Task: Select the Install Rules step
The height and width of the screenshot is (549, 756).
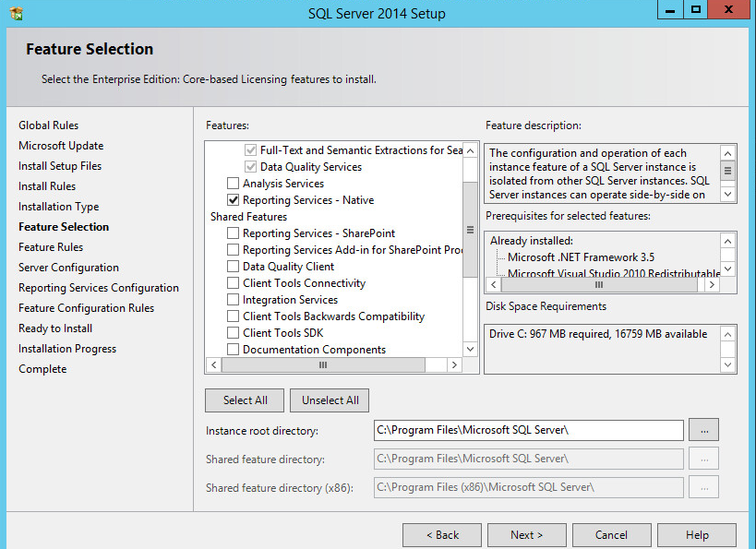Action: tap(47, 186)
